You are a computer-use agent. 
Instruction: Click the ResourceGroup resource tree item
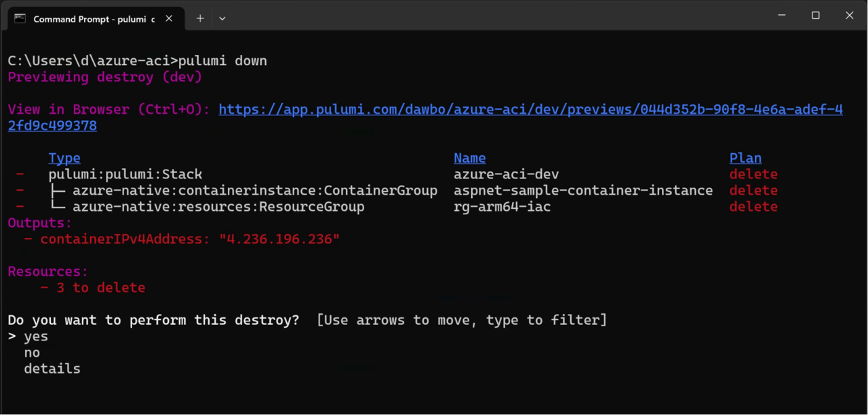pyautogui.click(x=218, y=207)
